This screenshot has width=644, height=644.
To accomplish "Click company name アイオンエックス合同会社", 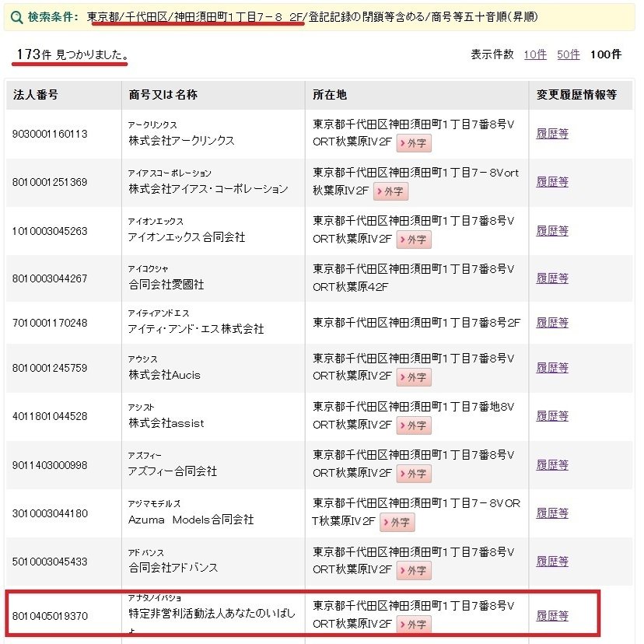I will point(187,237).
